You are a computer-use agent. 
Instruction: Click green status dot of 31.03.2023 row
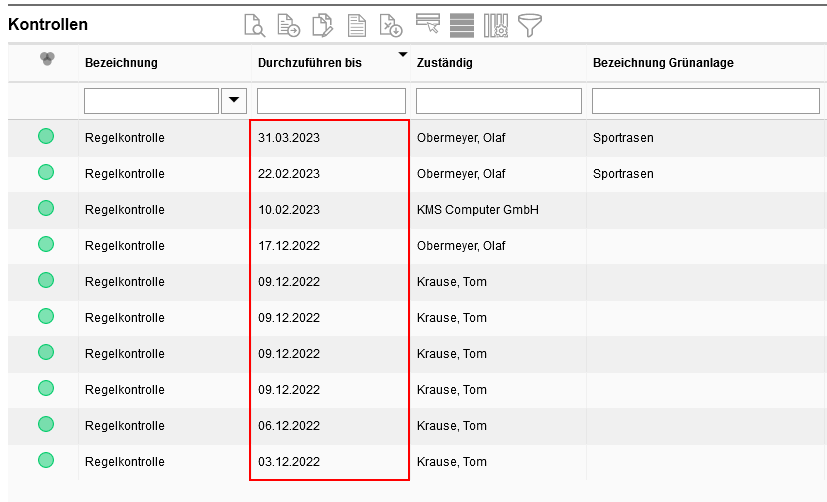[x=46, y=137]
